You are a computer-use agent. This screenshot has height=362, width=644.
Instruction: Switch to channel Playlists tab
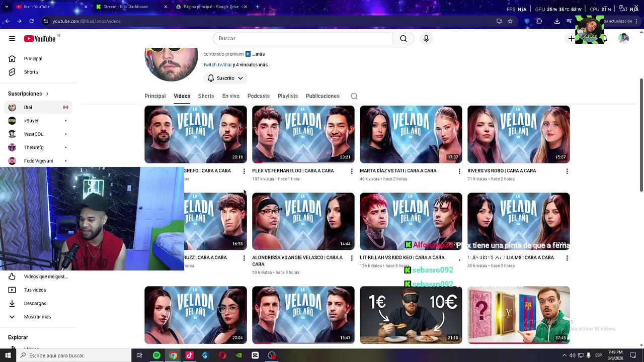pyautogui.click(x=288, y=96)
